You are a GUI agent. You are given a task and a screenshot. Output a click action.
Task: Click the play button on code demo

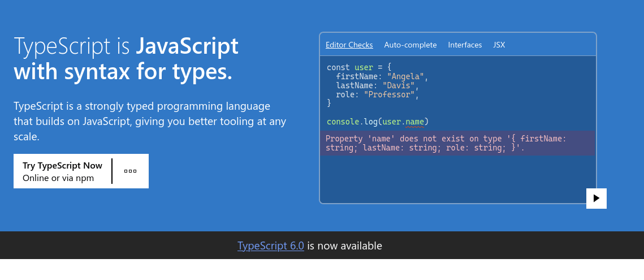(597, 198)
